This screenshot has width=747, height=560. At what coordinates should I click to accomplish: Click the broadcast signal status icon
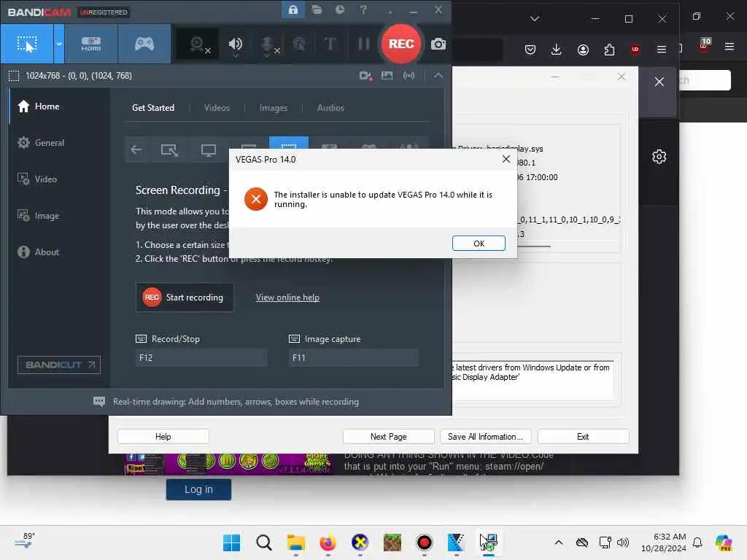(409, 75)
